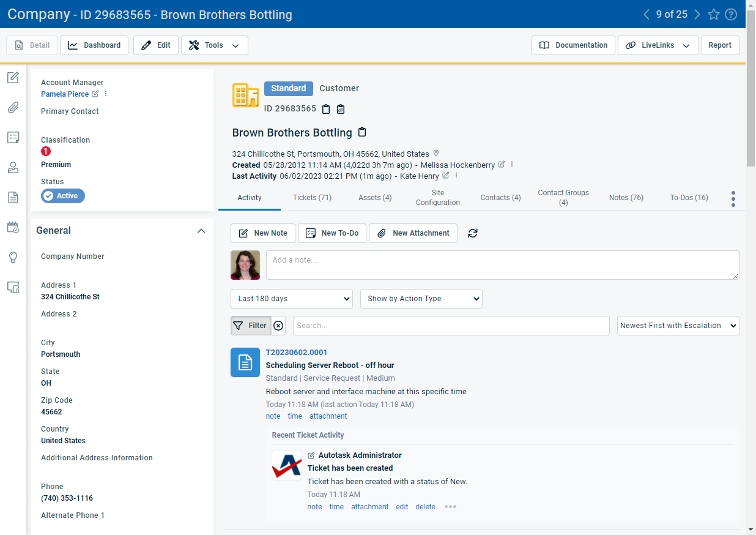Copy the Brown Brothers Bottling name
This screenshot has height=535, width=756.
[x=362, y=132]
